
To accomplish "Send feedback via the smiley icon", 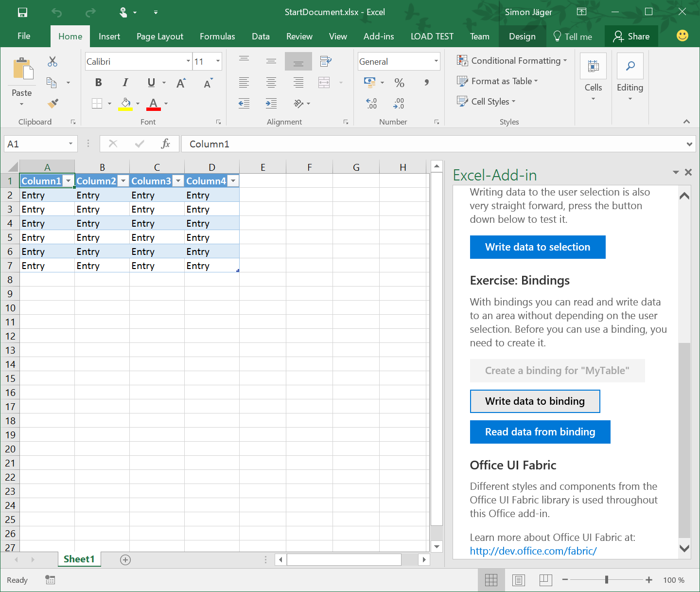I will tap(682, 36).
